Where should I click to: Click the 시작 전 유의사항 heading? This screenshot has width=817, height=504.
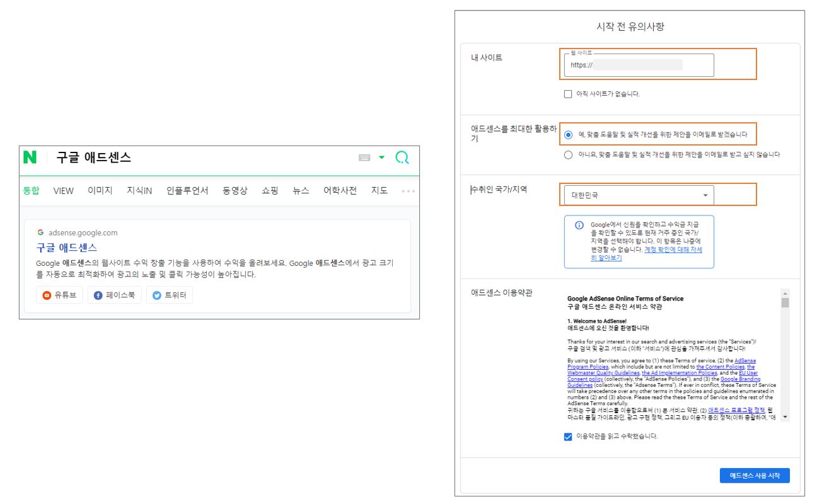(630, 26)
